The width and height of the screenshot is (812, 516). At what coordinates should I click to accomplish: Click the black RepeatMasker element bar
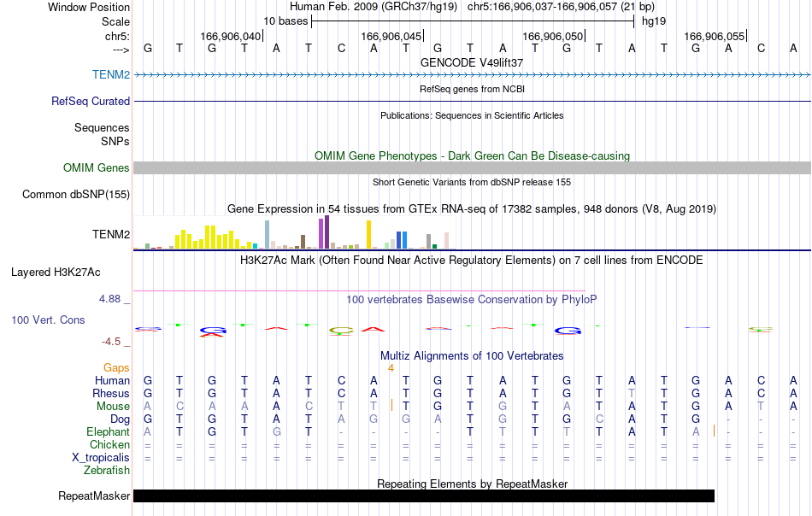click(x=424, y=495)
